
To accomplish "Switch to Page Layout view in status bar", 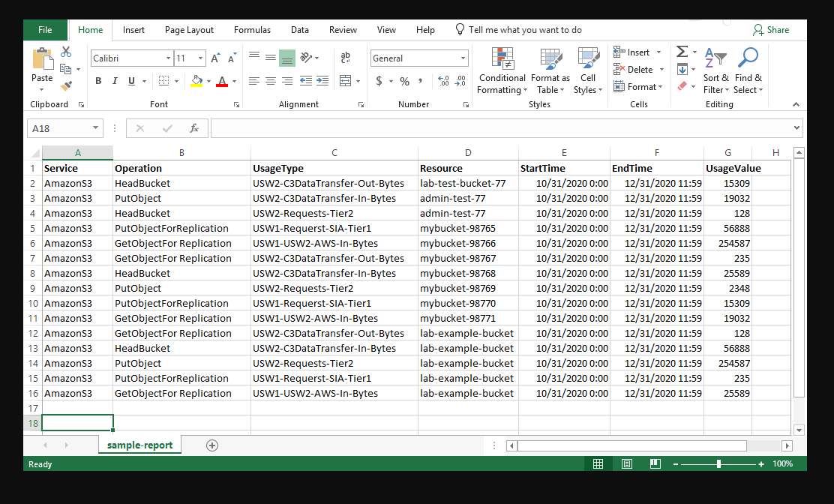I will (626, 464).
